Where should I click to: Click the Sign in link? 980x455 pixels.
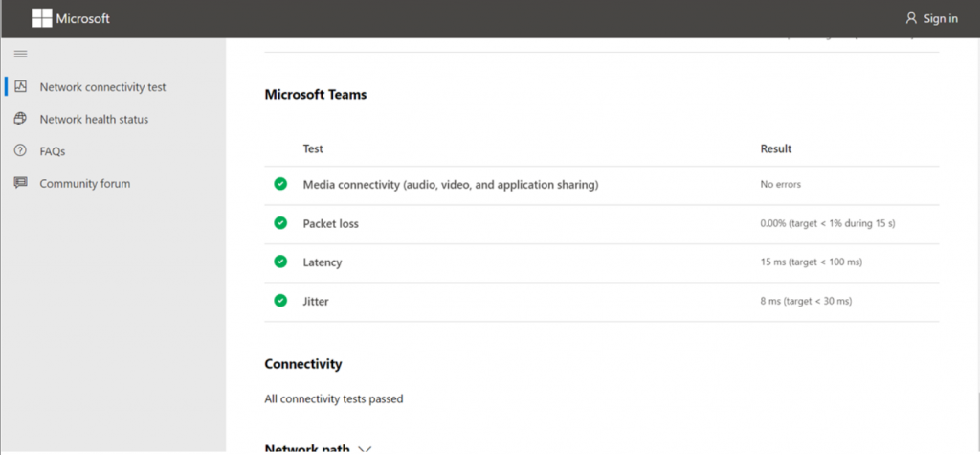[x=941, y=19]
